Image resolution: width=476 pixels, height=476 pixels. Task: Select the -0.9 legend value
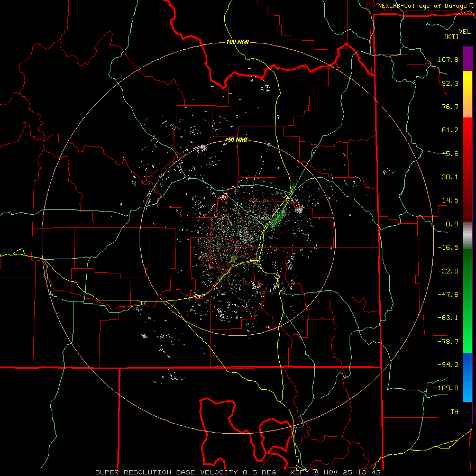point(450,224)
